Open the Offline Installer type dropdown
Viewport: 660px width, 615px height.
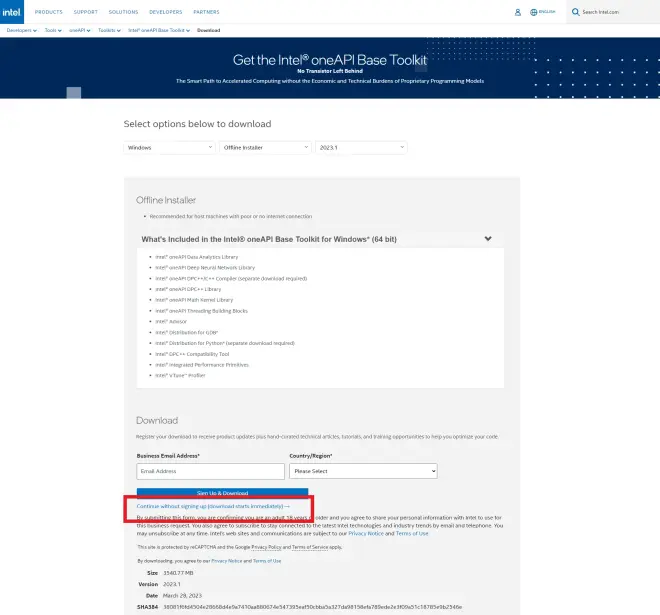tap(265, 147)
